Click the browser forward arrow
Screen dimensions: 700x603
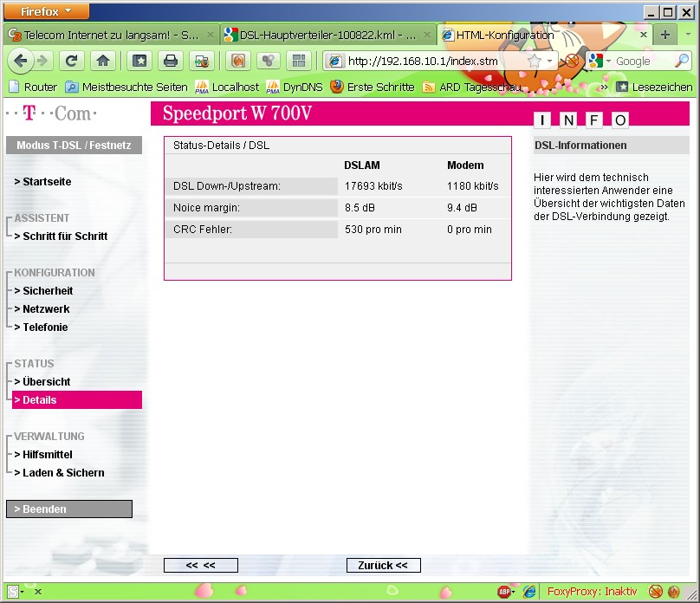click(x=42, y=61)
